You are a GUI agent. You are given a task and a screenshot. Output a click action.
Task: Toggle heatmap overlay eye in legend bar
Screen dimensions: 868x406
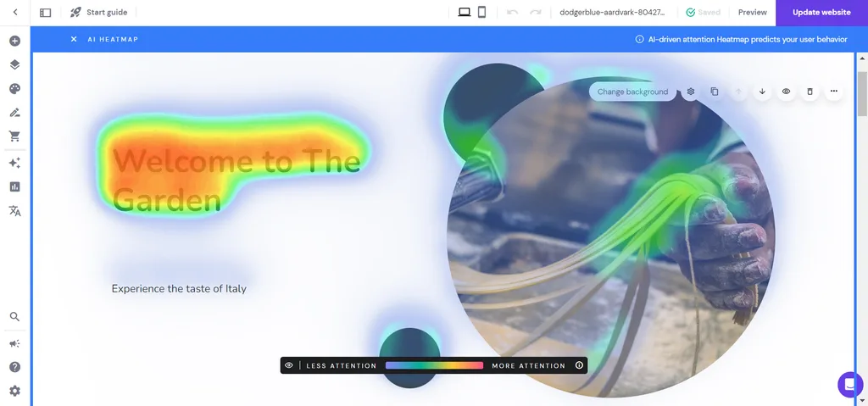(x=288, y=365)
